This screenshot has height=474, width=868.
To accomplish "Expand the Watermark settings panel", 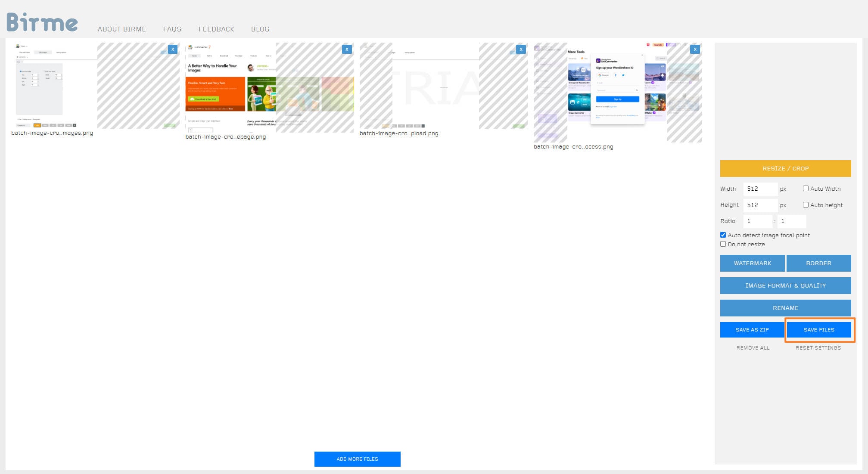I will coord(752,263).
